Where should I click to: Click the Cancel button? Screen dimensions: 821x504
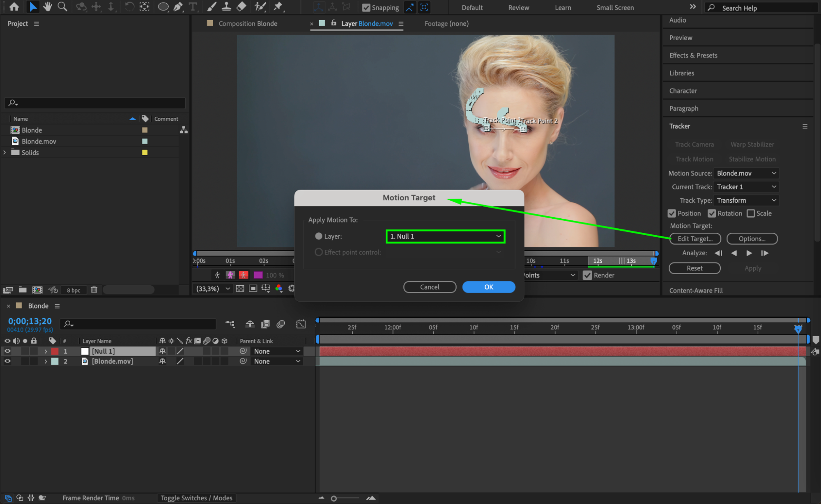tap(430, 287)
